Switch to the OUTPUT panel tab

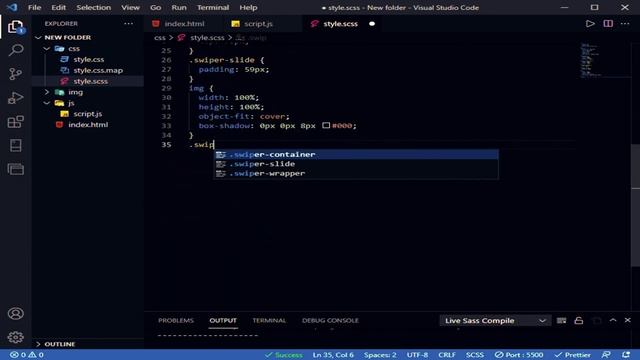(x=223, y=320)
